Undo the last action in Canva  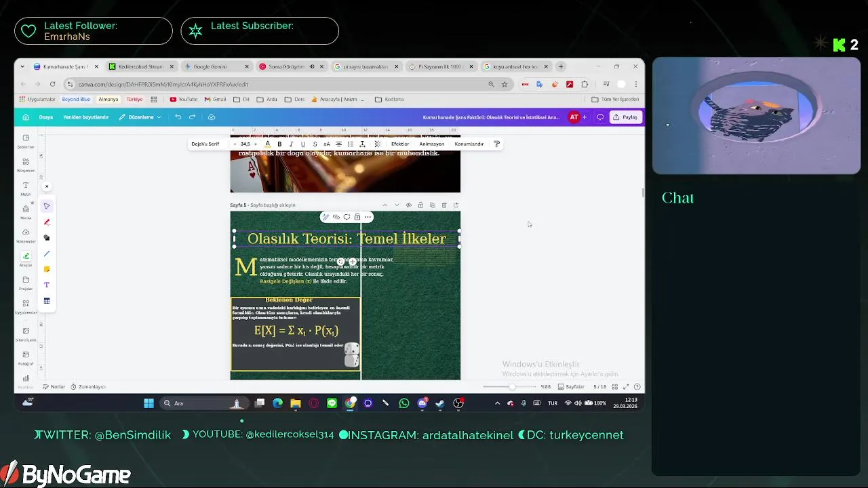click(178, 117)
